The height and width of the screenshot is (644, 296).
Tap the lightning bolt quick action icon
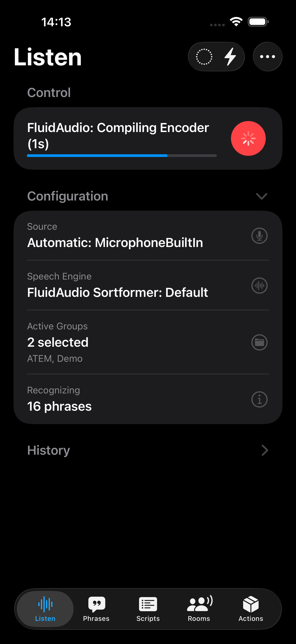(x=230, y=57)
